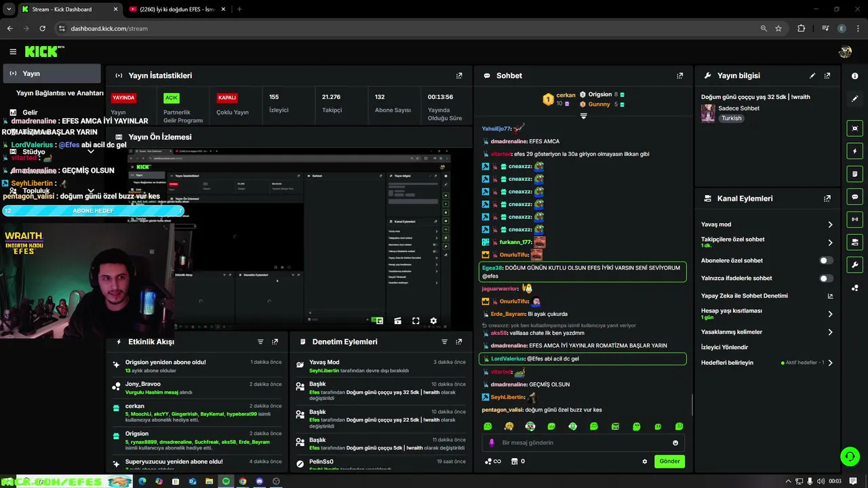Toggle the channel actions widget in right sidebar
The width and height of the screenshot is (868, 488).
pyautogui.click(x=854, y=242)
